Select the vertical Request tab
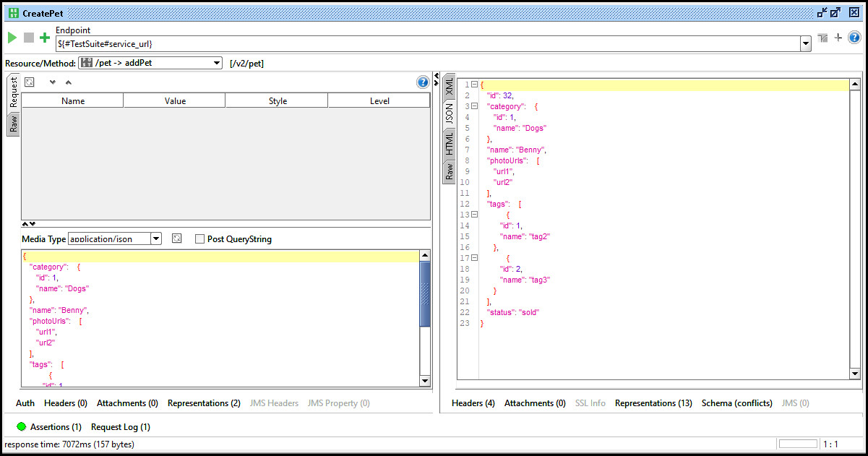Viewport: 868px width, 456px height. point(13,93)
